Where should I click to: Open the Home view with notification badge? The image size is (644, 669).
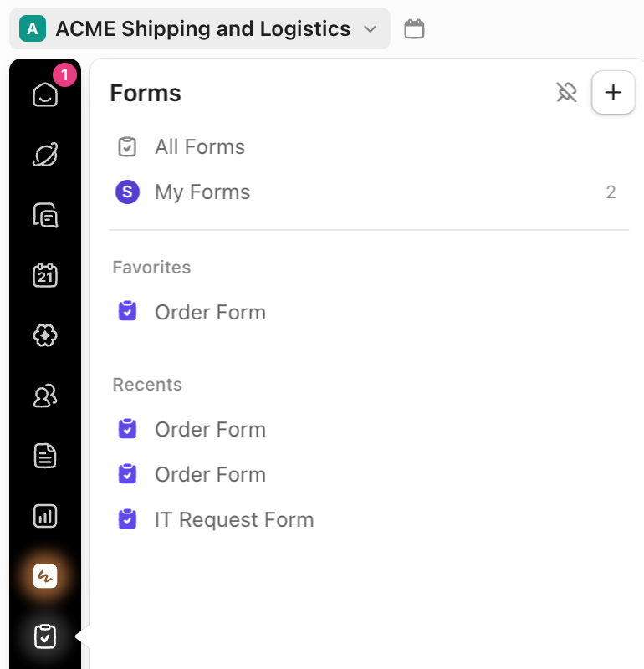pos(44,94)
